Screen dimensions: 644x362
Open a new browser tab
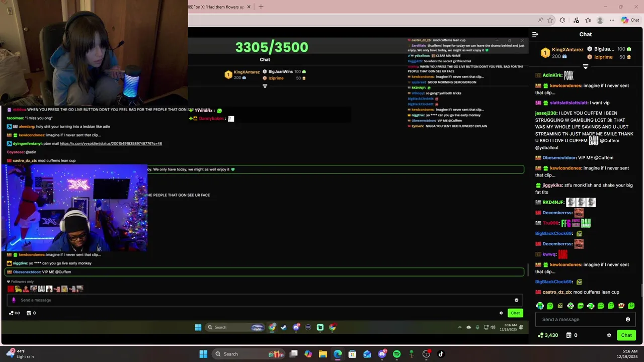[x=261, y=7]
